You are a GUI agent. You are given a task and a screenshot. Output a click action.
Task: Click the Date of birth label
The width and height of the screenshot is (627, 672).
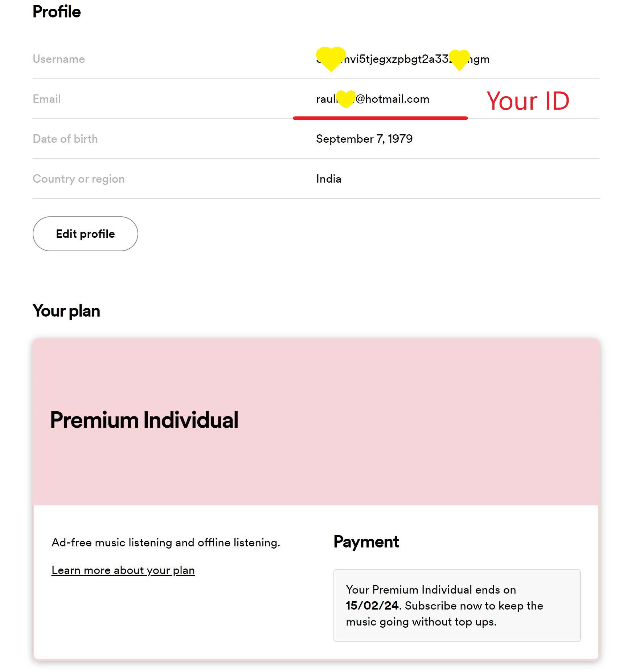(65, 139)
